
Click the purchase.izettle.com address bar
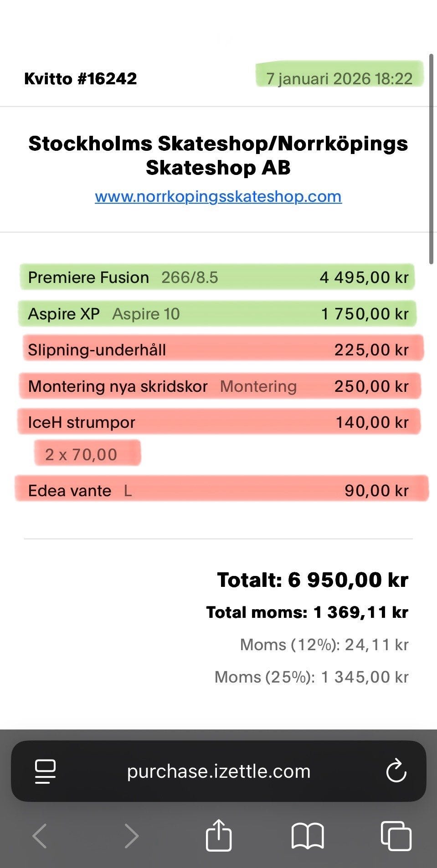[x=218, y=771]
